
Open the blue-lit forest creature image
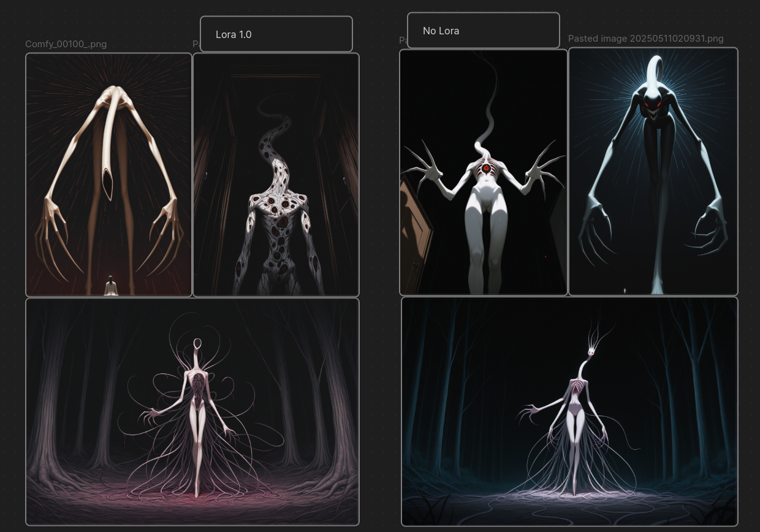pos(570,412)
